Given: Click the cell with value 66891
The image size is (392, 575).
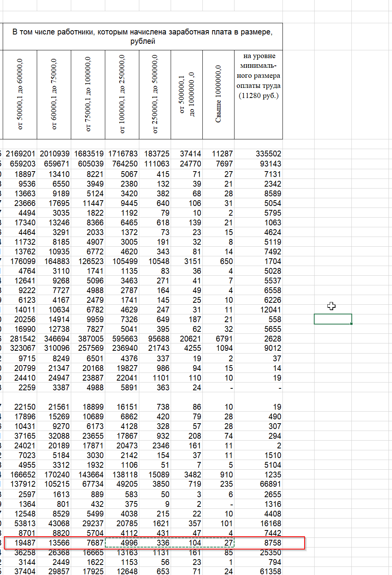Looking at the screenshot, I should coord(258,484).
